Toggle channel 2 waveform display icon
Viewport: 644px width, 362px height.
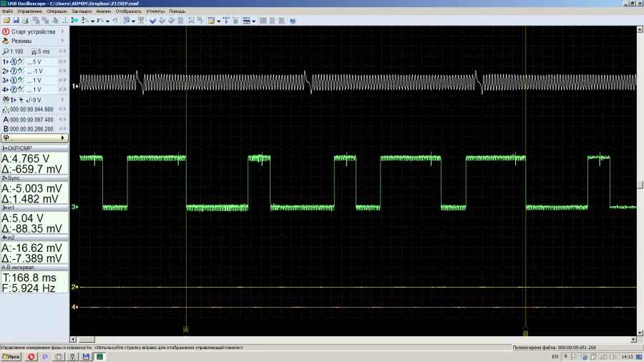click(21, 72)
